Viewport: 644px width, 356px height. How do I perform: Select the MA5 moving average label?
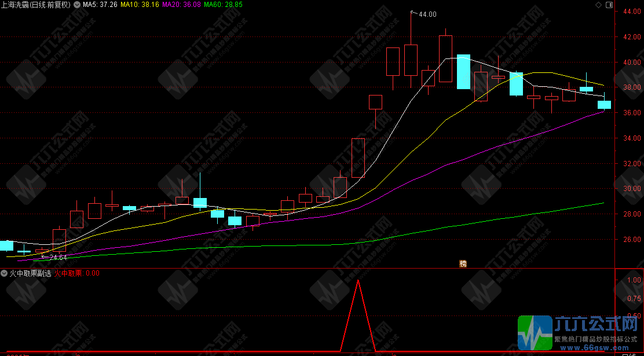point(101,5)
